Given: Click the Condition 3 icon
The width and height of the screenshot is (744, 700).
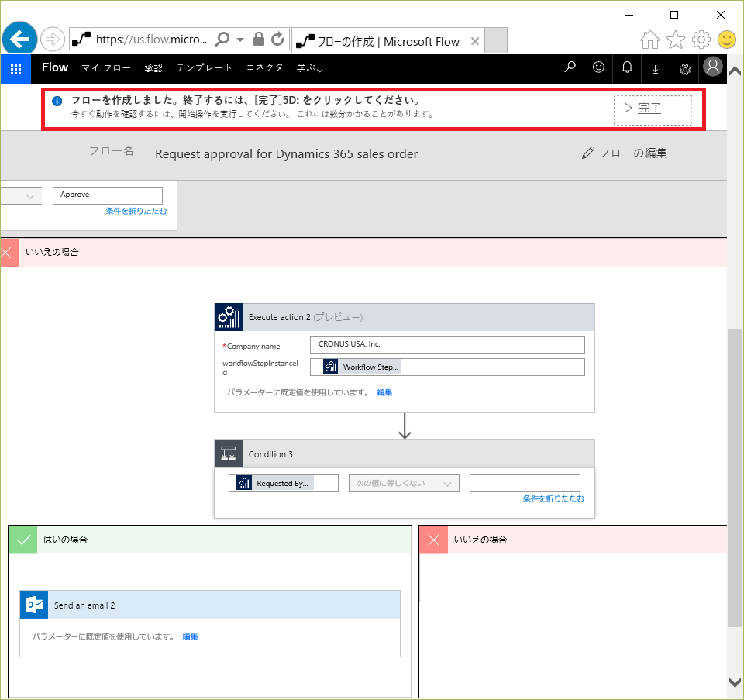Looking at the screenshot, I should click(x=229, y=454).
